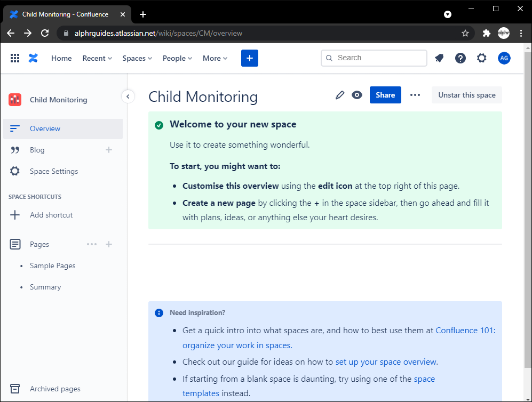532x402 pixels.
Task: Toggle watching with the eye icon
Action: tap(357, 95)
